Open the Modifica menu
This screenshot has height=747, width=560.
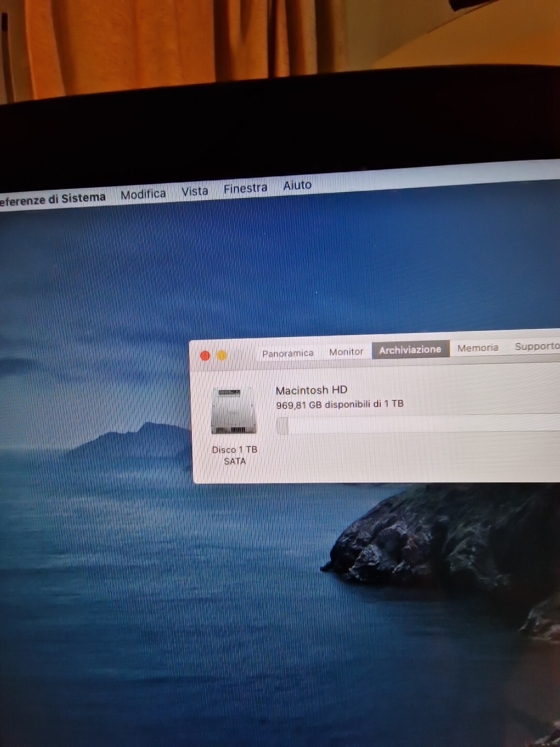tap(143, 195)
